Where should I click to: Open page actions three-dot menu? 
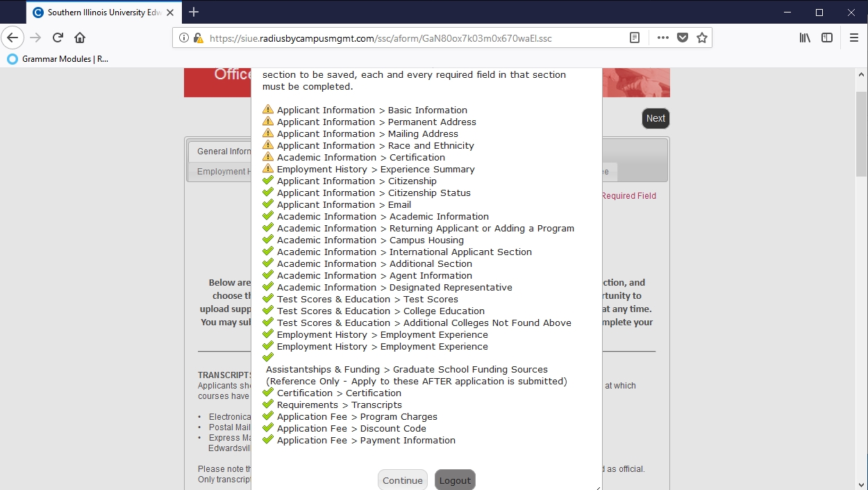coord(662,38)
